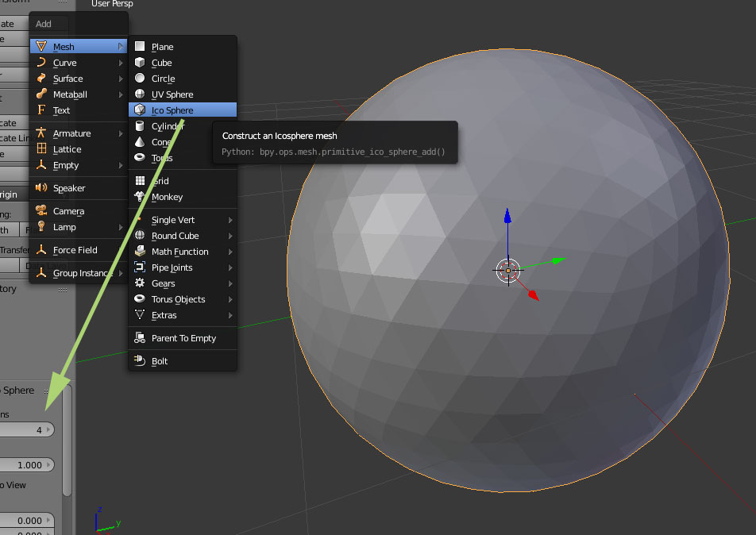This screenshot has height=535, width=756.
Task: Click the Grid primitive icon
Action: pyautogui.click(x=140, y=180)
